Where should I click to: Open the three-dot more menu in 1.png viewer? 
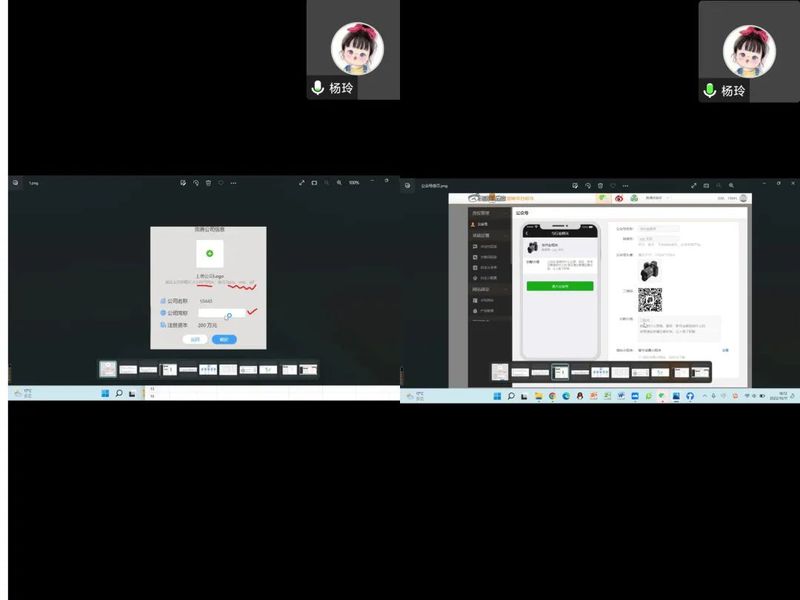pyautogui.click(x=234, y=183)
